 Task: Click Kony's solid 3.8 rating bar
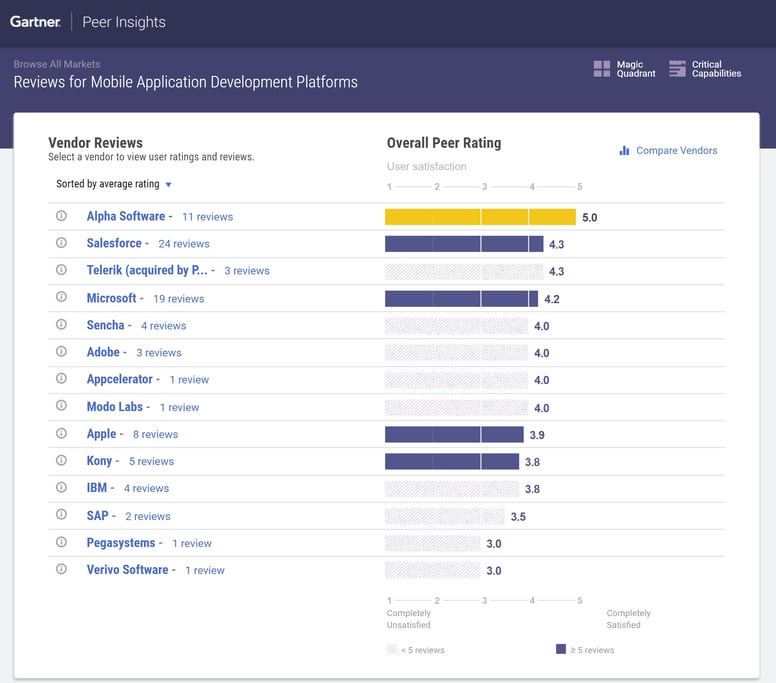click(452, 461)
